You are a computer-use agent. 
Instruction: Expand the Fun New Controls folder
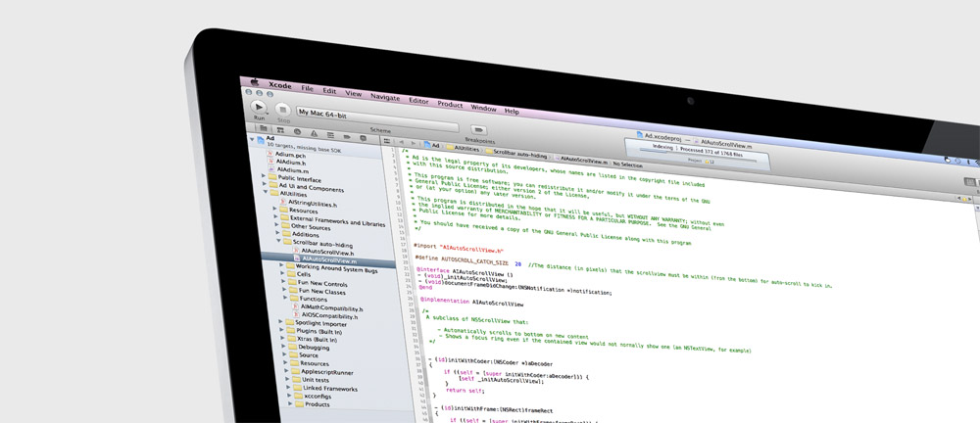(x=284, y=281)
